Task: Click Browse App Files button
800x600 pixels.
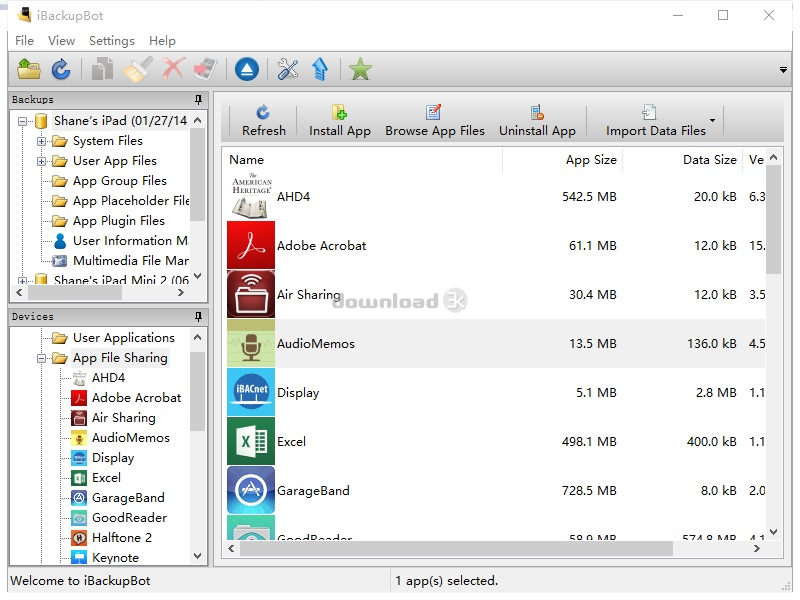Action: [x=435, y=121]
